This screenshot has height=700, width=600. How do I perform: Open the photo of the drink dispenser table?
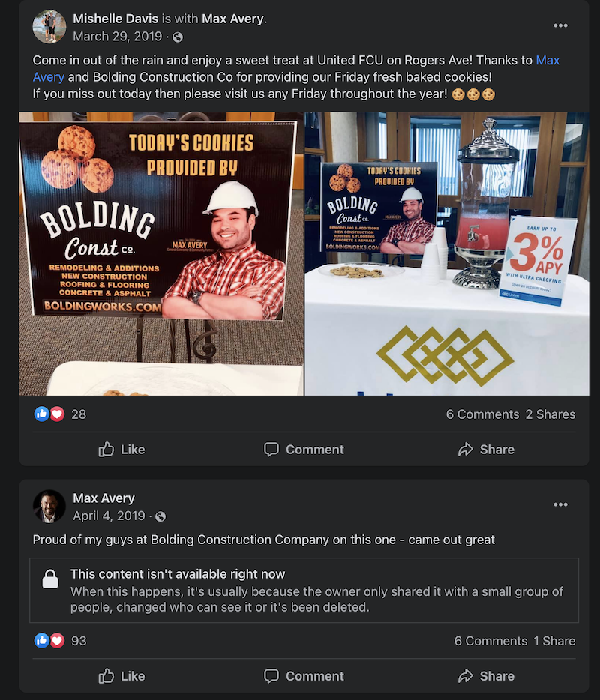point(447,253)
